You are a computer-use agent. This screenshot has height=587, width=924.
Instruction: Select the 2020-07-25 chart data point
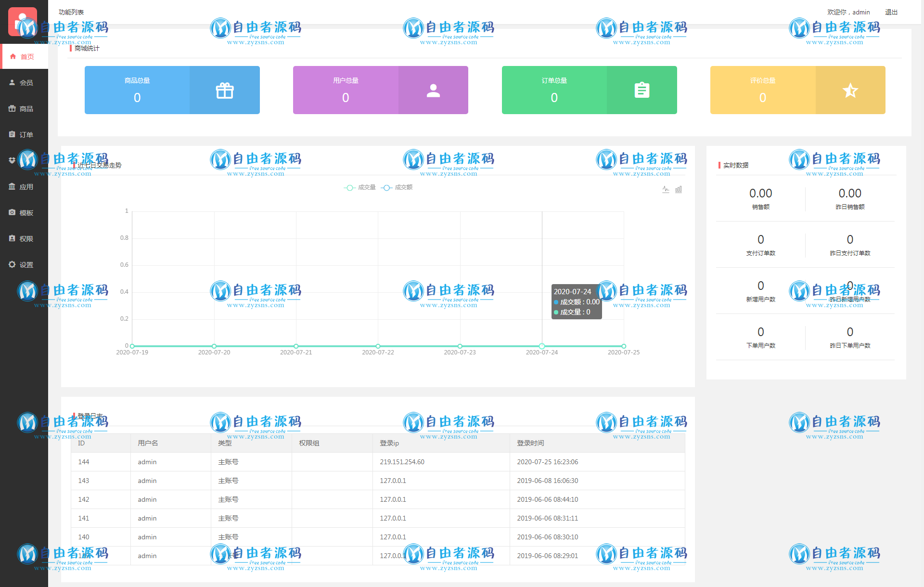tap(624, 346)
